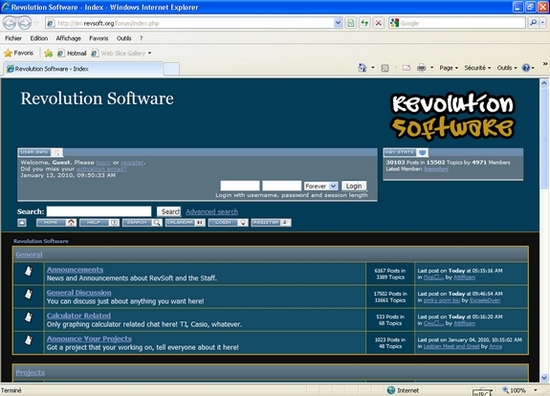
Task: Open the Affichage menu
Action: [x=68, y=38]
